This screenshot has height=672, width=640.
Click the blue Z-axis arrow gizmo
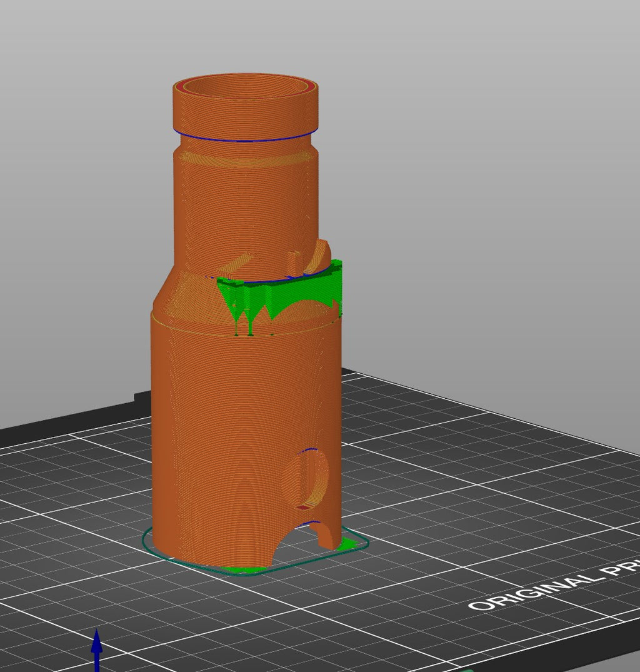[97, 649]
